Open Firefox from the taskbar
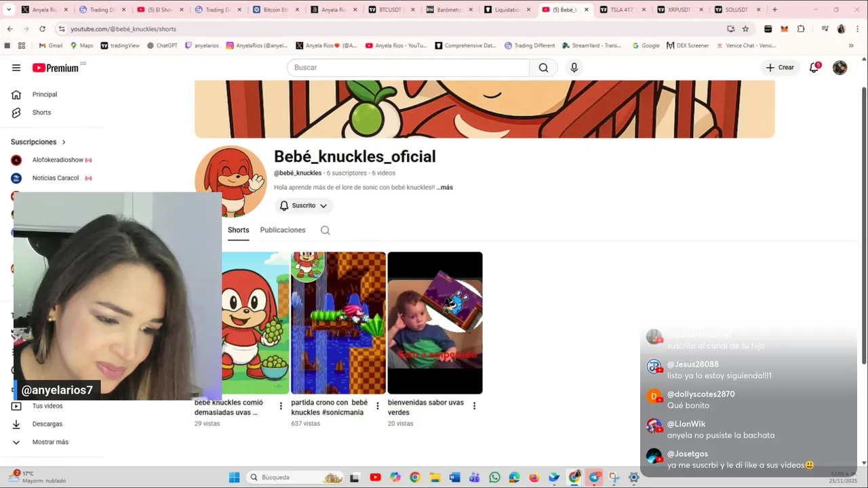This screenshot has width=868, height=488. (534, 477)
